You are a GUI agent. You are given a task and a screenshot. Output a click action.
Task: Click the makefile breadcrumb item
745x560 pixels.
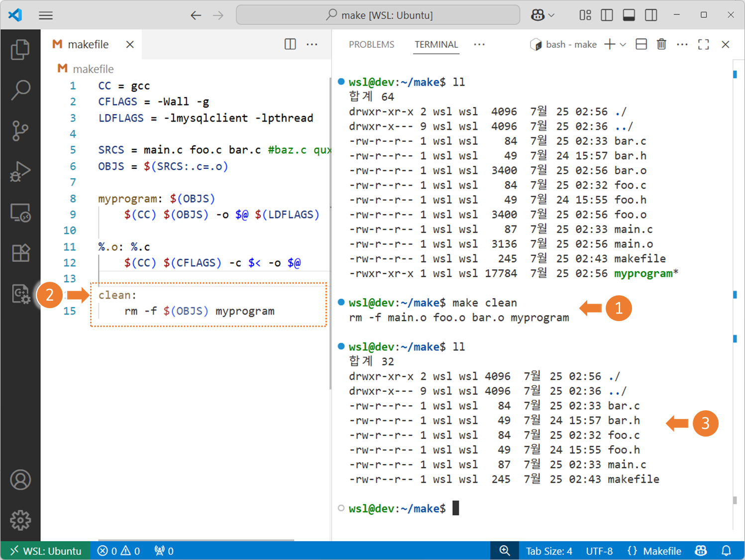86,69
